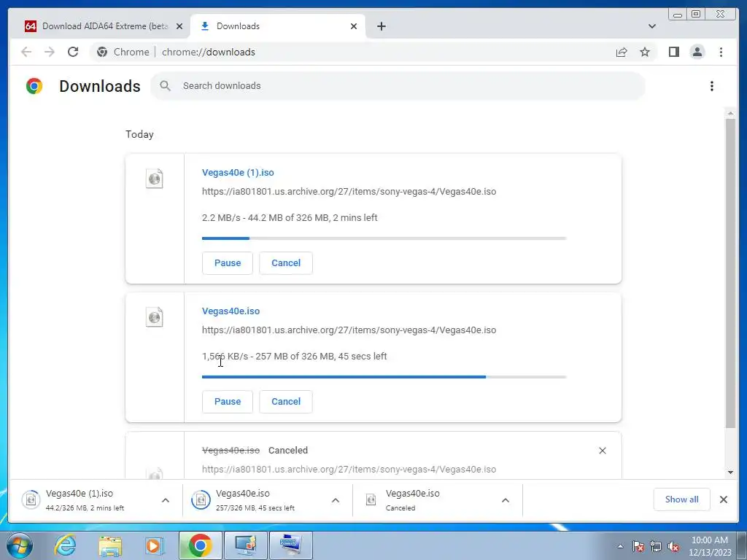Image resolution: width=747 pixels, height=560 pixels.
Task: Click the browser forward arrow
Action: [50, 52]
